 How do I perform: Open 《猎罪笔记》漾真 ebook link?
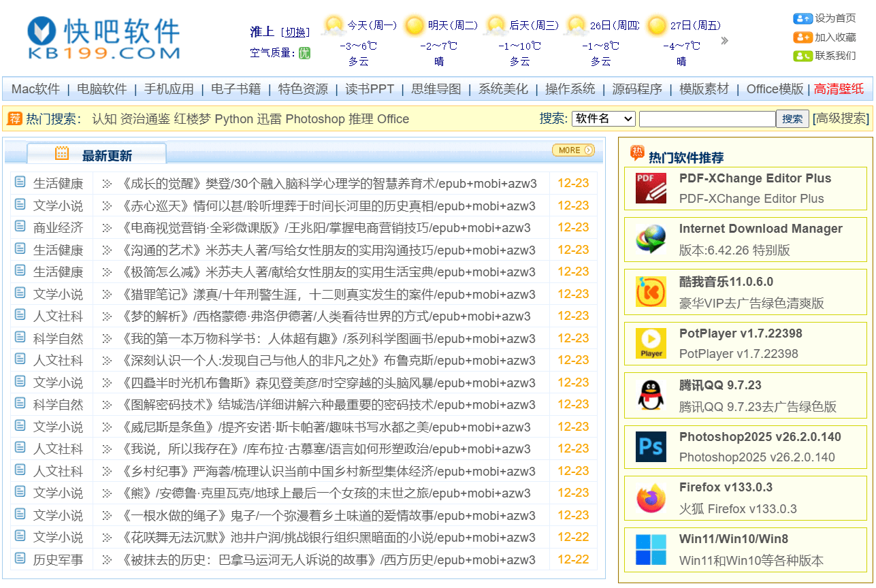(x=327, y=294)
